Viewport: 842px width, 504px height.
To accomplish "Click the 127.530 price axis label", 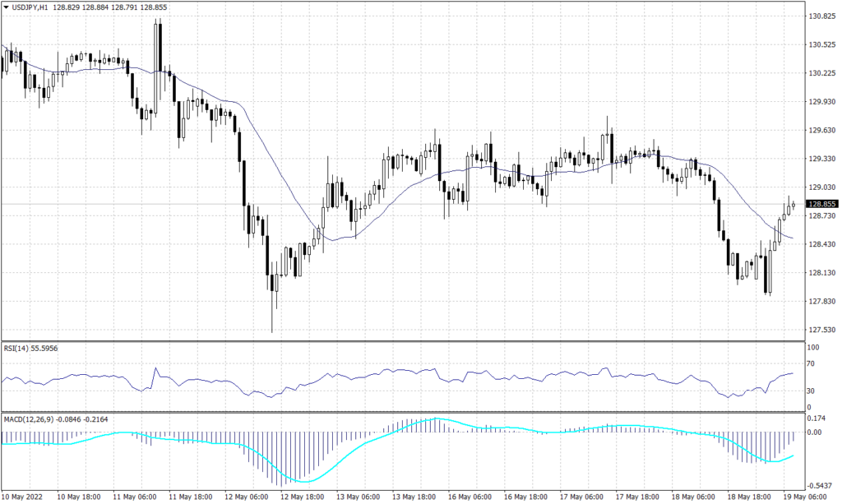I will coord(822,328).
